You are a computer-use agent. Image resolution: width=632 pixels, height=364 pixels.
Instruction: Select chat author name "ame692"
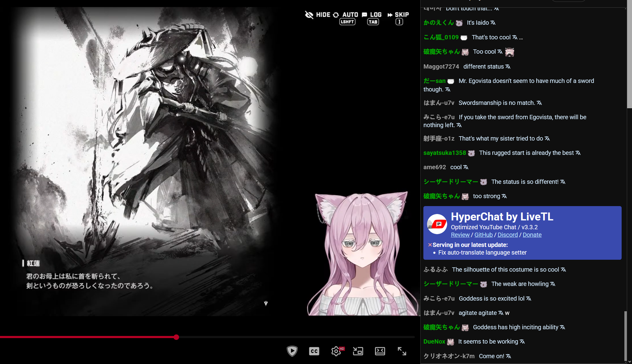coord(435,167)
